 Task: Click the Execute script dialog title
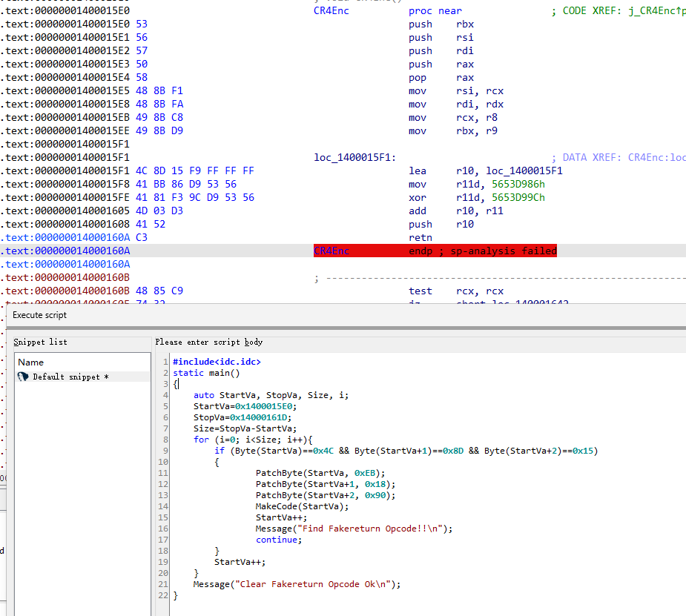point(39,315)
